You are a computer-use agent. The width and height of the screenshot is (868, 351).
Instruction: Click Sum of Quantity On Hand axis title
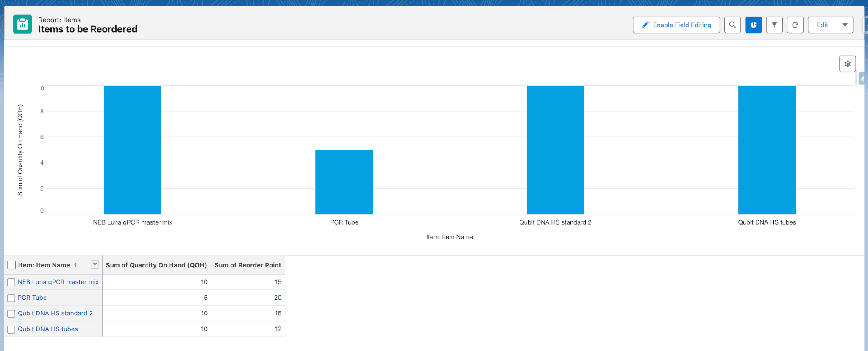coord(20,150)
